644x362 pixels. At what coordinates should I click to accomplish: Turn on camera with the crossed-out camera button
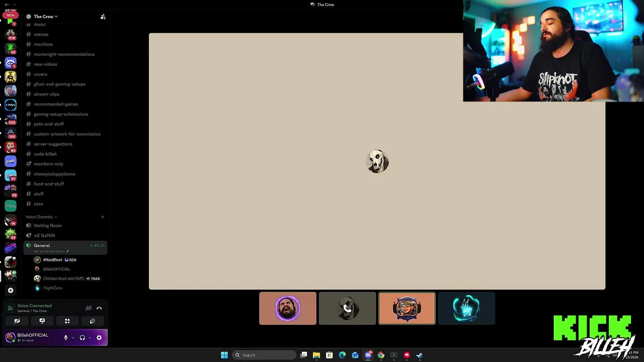click(17, 321)
